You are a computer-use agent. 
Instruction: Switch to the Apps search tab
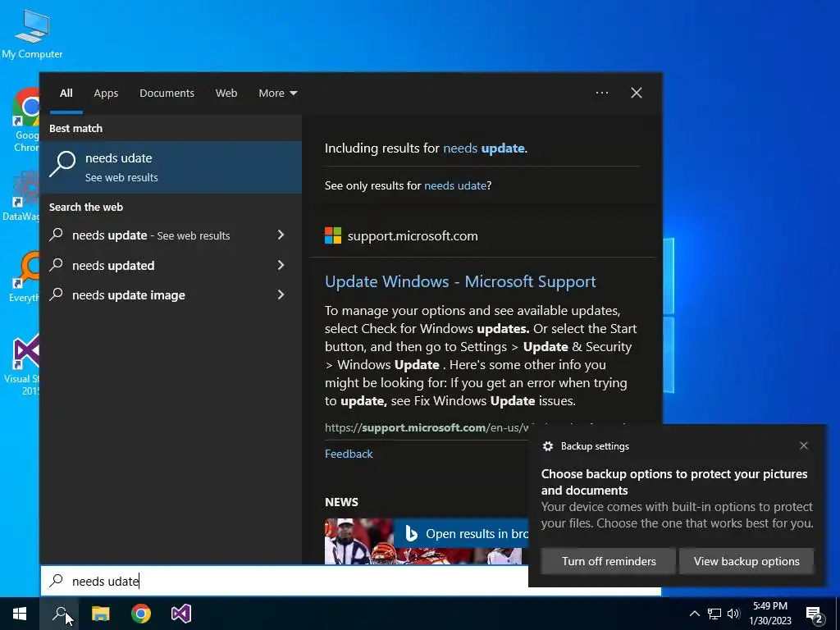106,94
